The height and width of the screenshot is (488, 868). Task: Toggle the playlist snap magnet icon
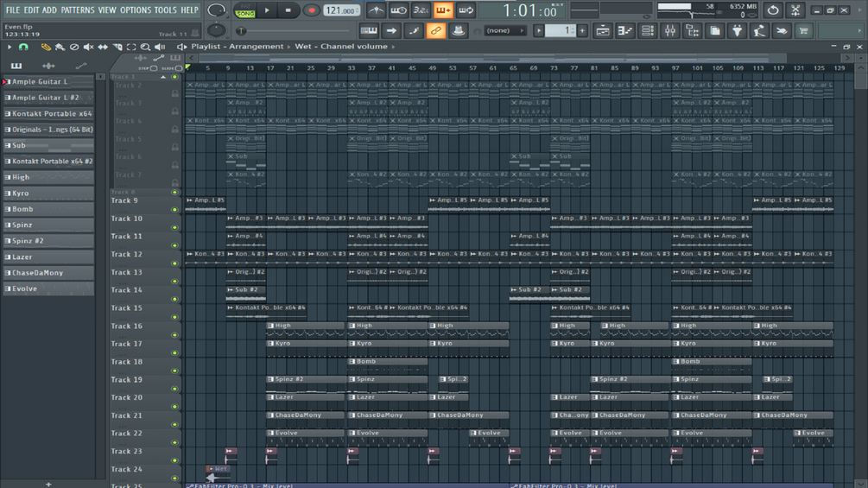pos(23,47)
